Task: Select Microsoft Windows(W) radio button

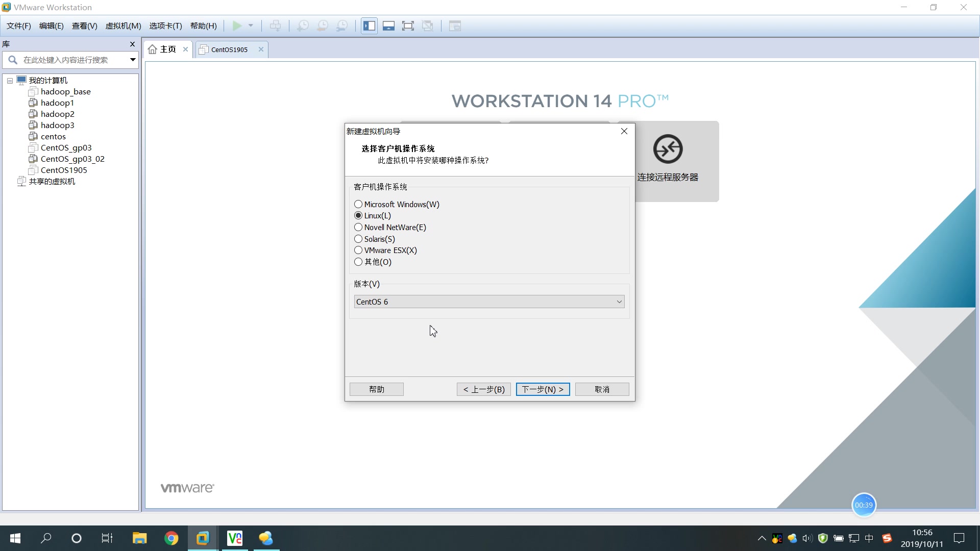Action: point(358,204)
